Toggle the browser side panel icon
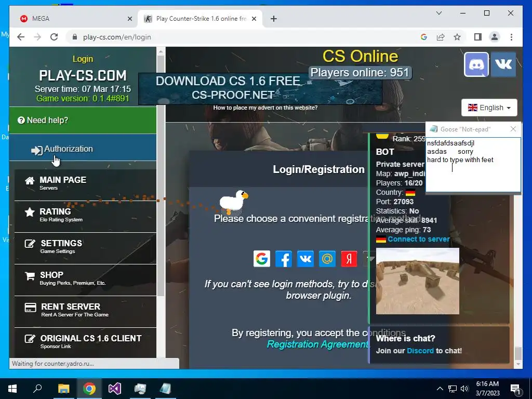The image size is (532, 399). pyautogui.click(x=478, y=37)
